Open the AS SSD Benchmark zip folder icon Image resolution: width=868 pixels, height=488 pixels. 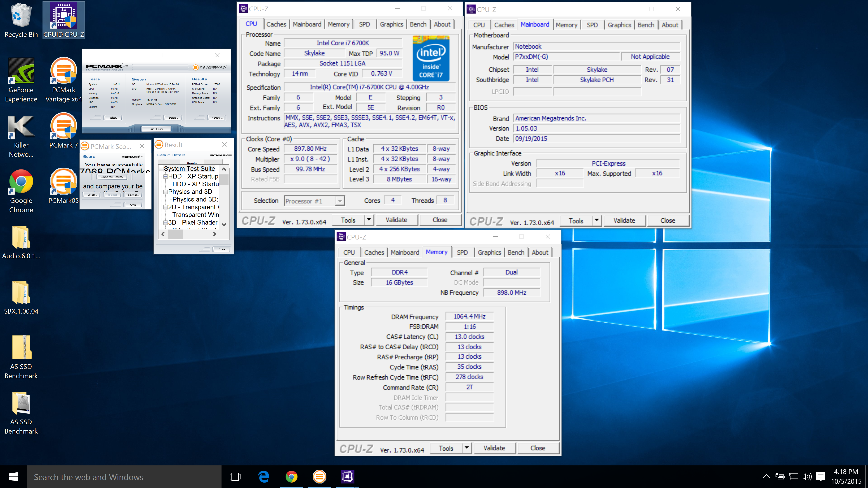[x=21, y=357]
